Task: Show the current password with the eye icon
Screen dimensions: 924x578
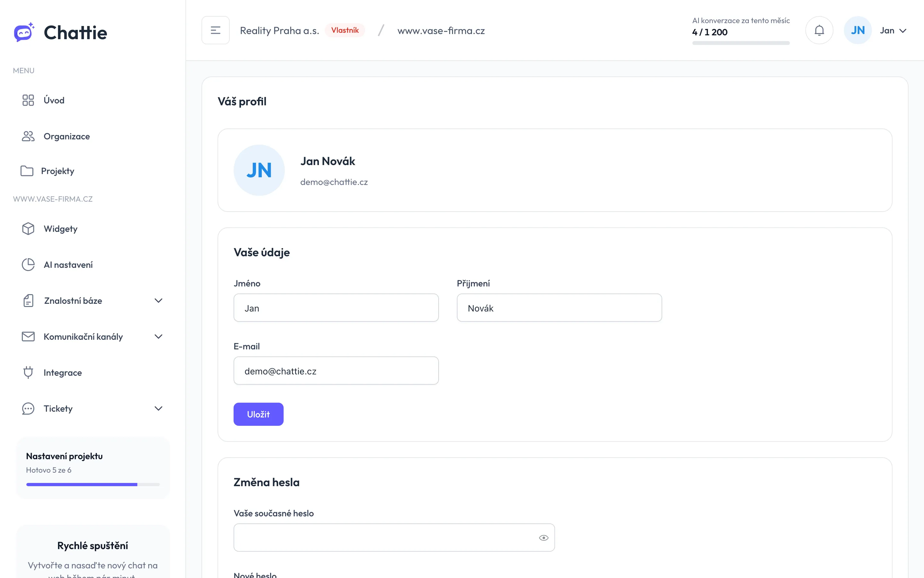Action: (544, 538)
